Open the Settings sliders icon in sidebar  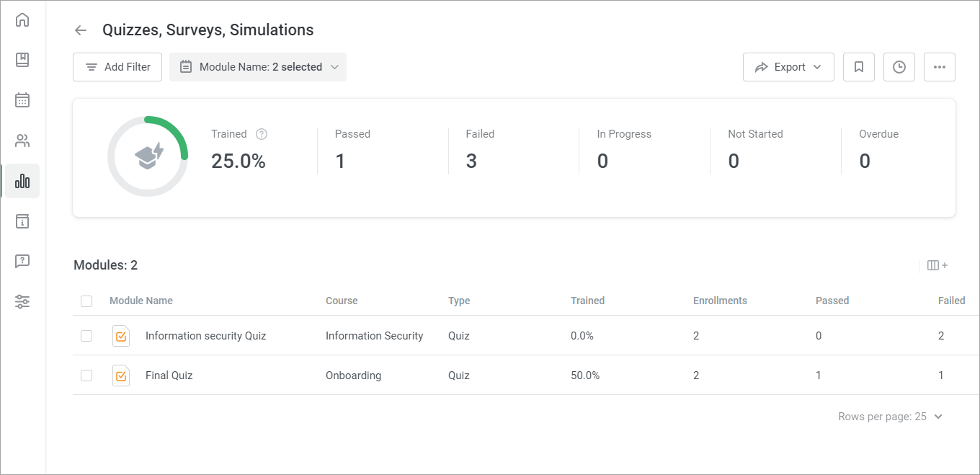22,302
